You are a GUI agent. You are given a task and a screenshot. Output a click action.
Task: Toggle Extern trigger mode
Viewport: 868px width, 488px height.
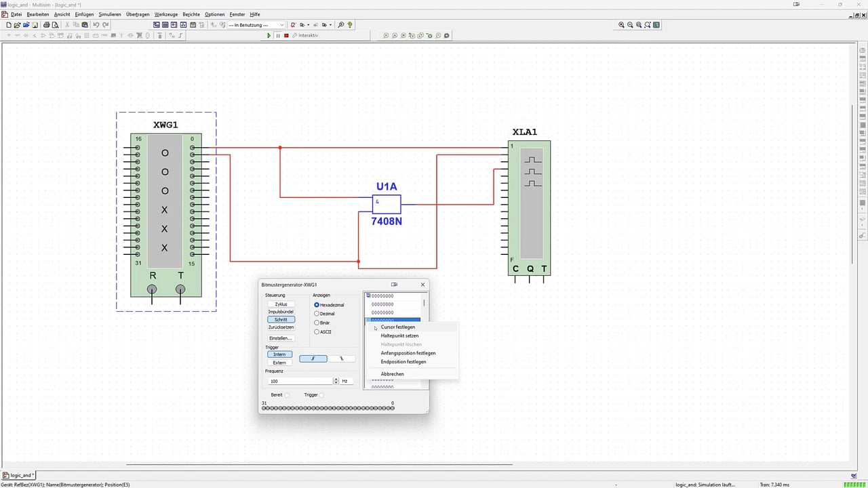pos(279,363)
